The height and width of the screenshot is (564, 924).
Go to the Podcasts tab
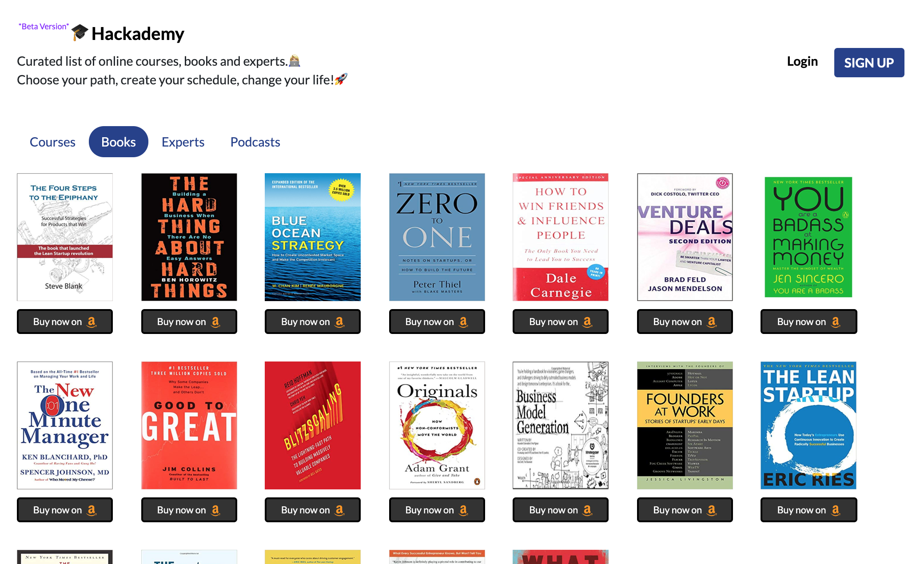255,142
